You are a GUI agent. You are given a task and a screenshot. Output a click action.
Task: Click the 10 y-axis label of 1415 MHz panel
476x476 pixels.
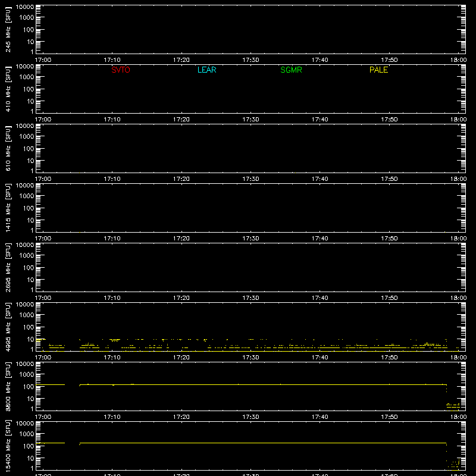point(30,220)
